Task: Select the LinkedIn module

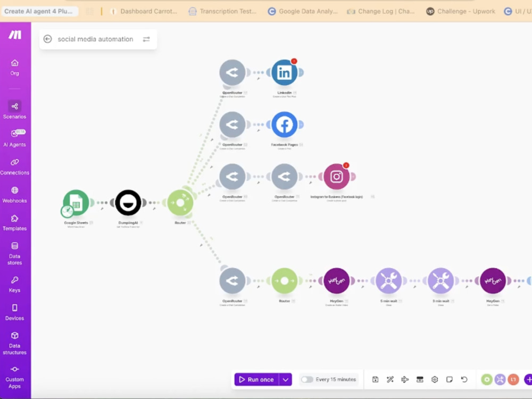Action: (284, 72)
